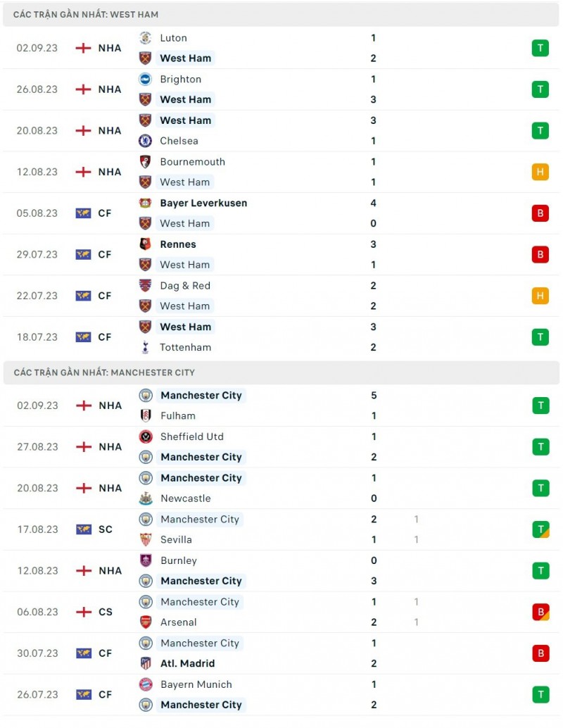This screenshot has width=563, height=728.
Task: Click the Arsenal club crest icon
Action: click(x=146, y=622)
